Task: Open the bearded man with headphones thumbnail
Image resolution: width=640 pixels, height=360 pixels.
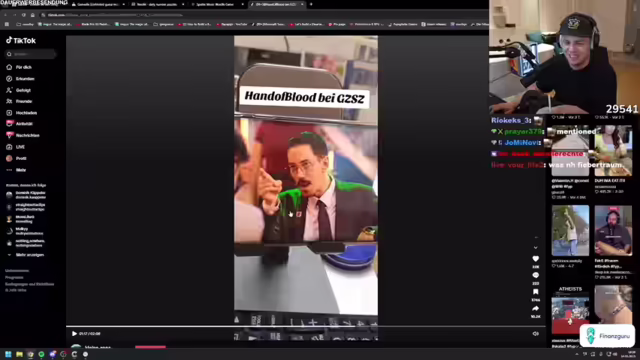Action: tap(613, 231)
